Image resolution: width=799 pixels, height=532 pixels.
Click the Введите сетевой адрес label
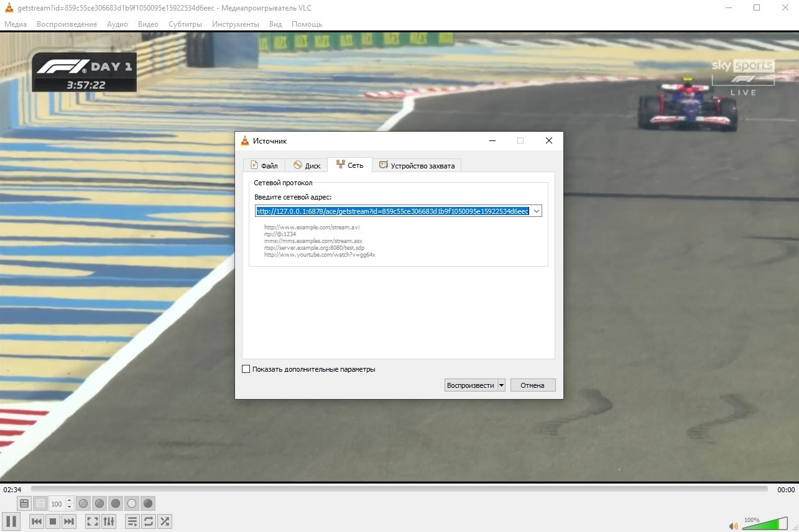[x=293, y=197]
